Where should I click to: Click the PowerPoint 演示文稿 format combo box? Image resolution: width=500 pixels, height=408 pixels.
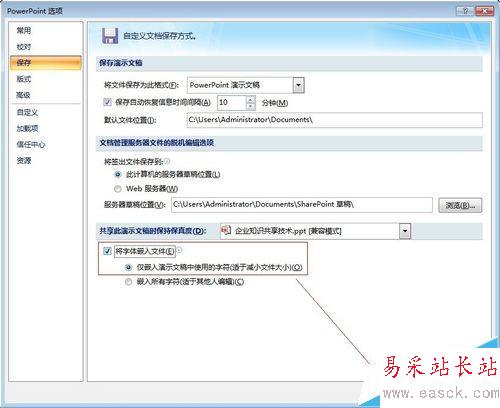point(246,85)
